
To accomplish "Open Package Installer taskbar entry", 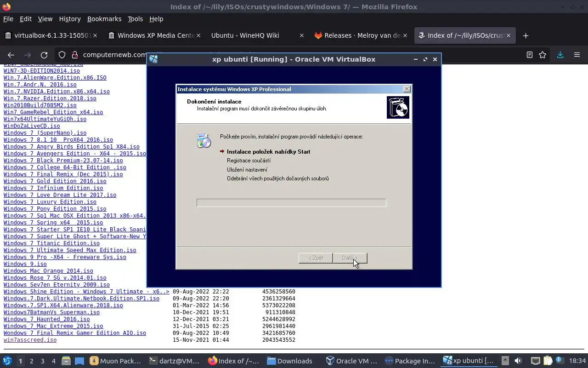I will click(x=411, y=361).
